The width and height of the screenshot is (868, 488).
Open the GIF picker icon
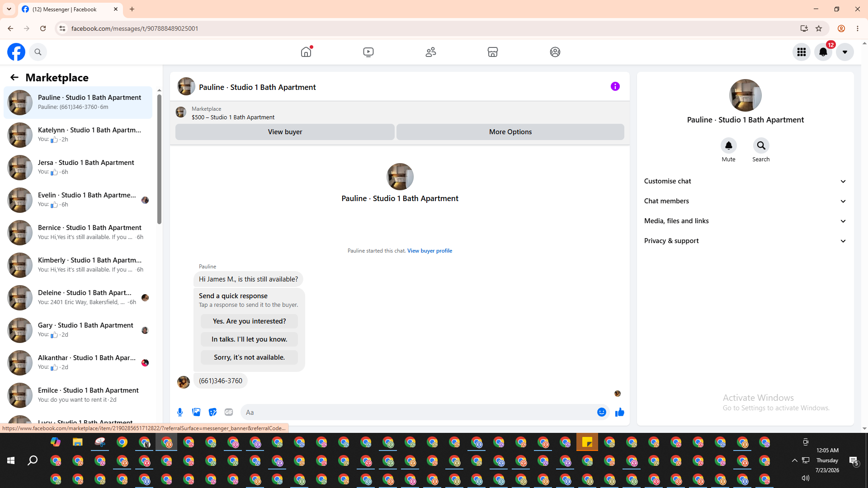(229, 412)
